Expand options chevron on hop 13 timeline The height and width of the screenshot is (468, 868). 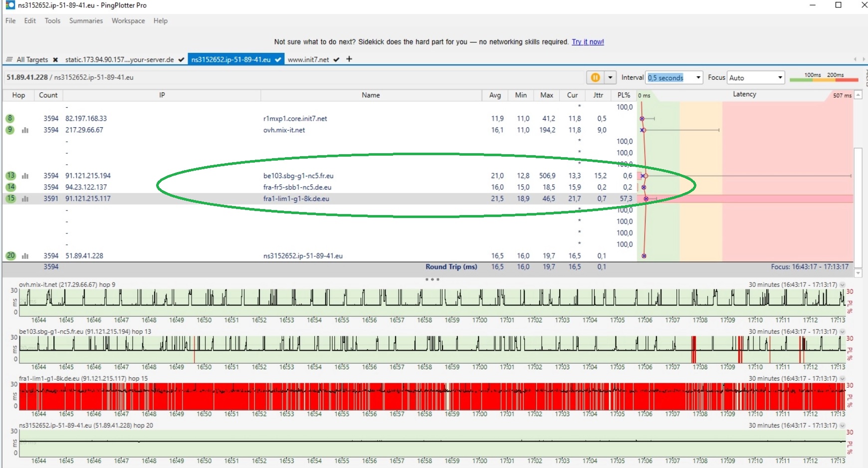842,332
